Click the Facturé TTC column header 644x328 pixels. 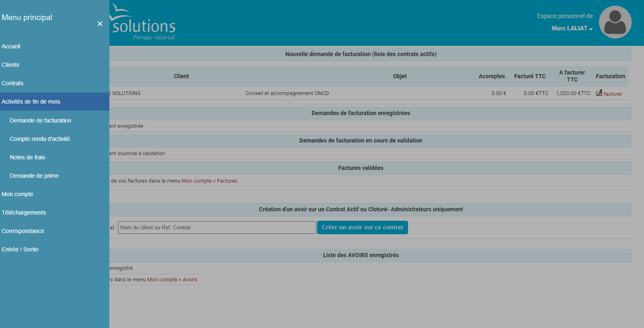tap(530, 76)
